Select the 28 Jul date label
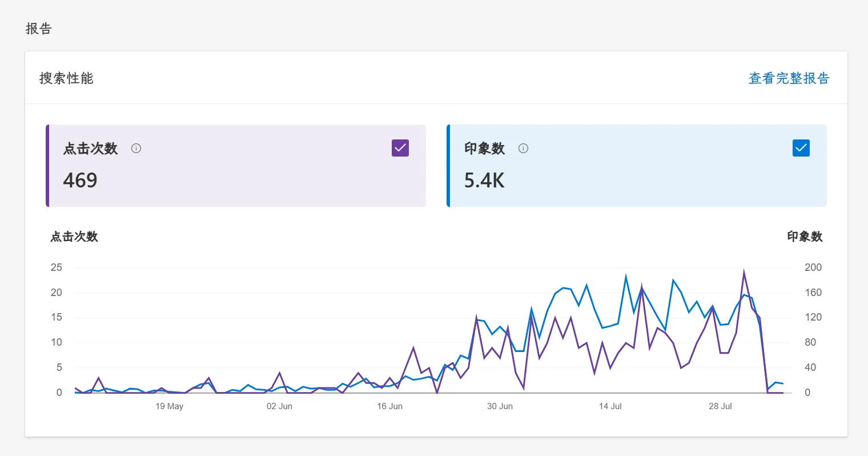Screen dimensions: 868x456 [x=720, y=406]
